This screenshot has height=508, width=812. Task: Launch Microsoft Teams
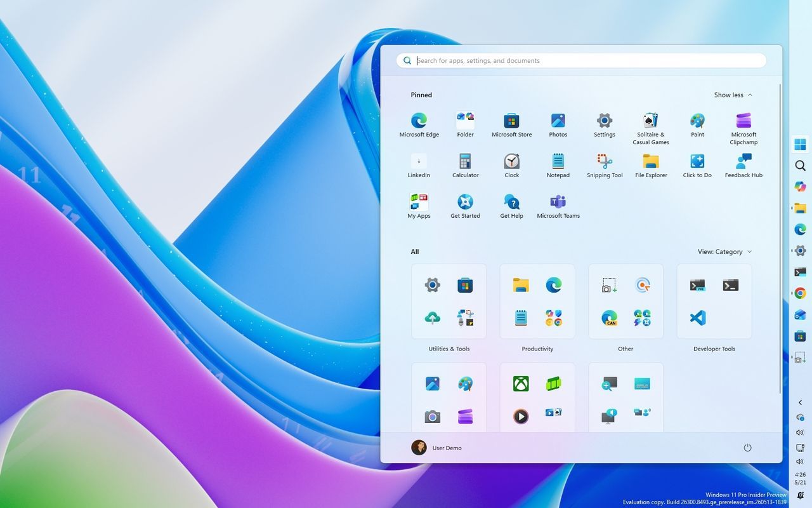click(x=558, y=206)
